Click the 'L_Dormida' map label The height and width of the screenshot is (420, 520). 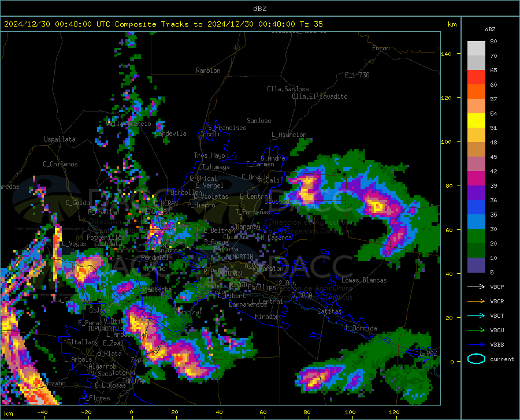(x=361, y=328)
